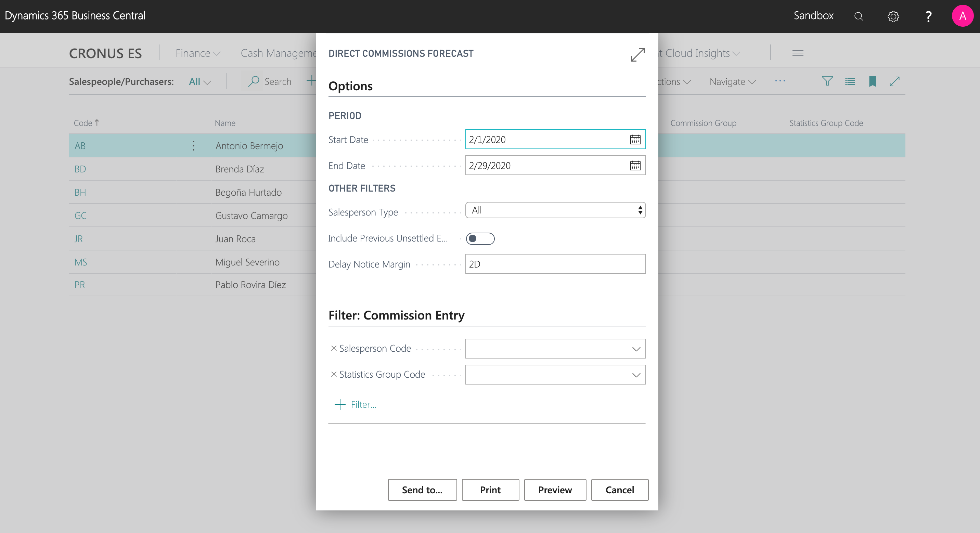The width and height of the screenshot is (980, 533).
Task: Toggle Include Previous Unsettled Entries switch
Action: pos(480,238)
